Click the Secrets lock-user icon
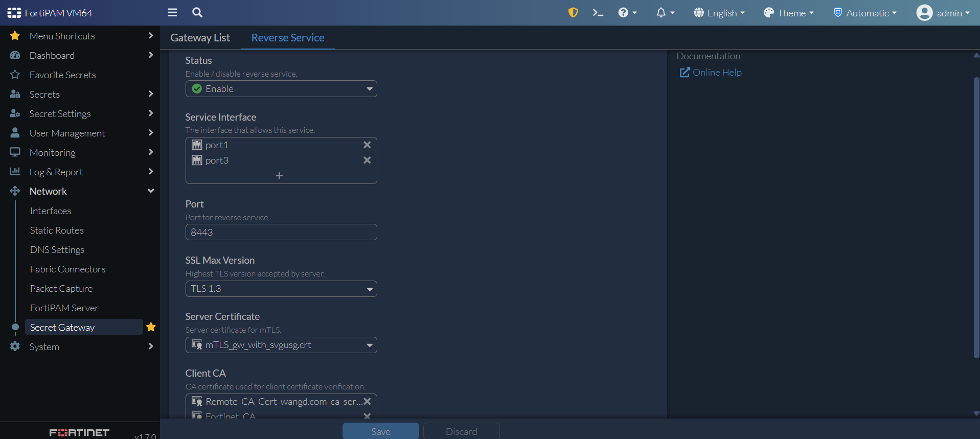This screenshot has height=439, width=980. (x=15, y=94)
